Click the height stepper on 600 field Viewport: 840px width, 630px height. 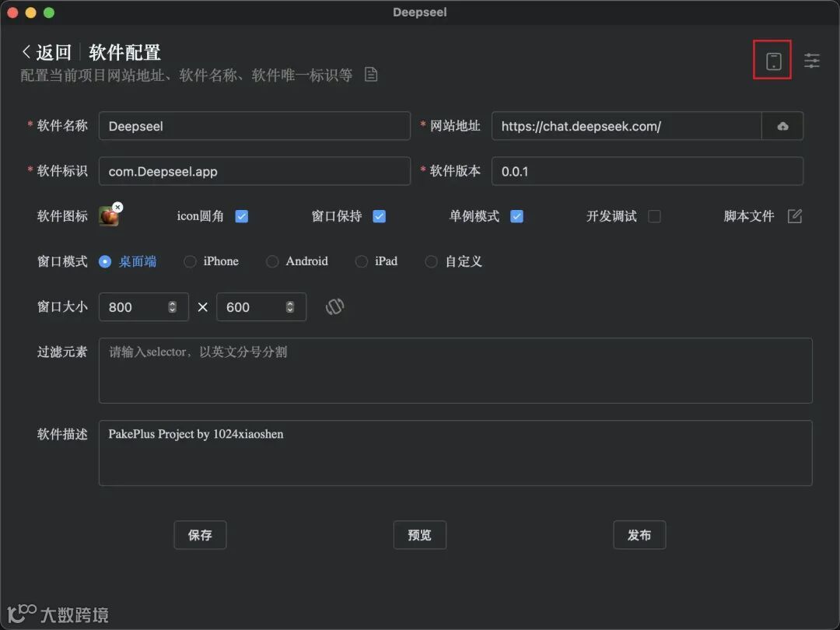coord(290,306)
